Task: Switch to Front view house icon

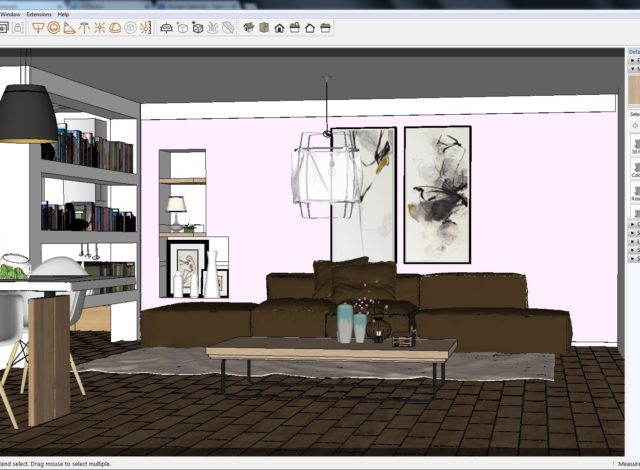Action: click(279, 28)
